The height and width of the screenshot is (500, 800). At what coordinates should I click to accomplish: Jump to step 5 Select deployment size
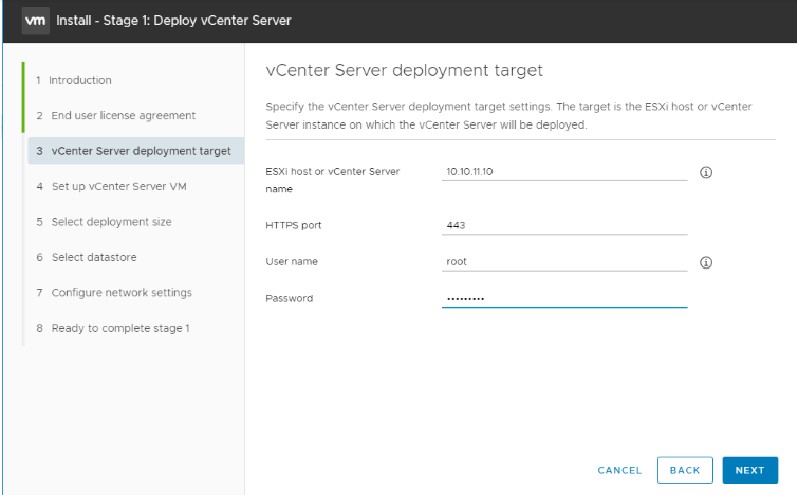104,221
